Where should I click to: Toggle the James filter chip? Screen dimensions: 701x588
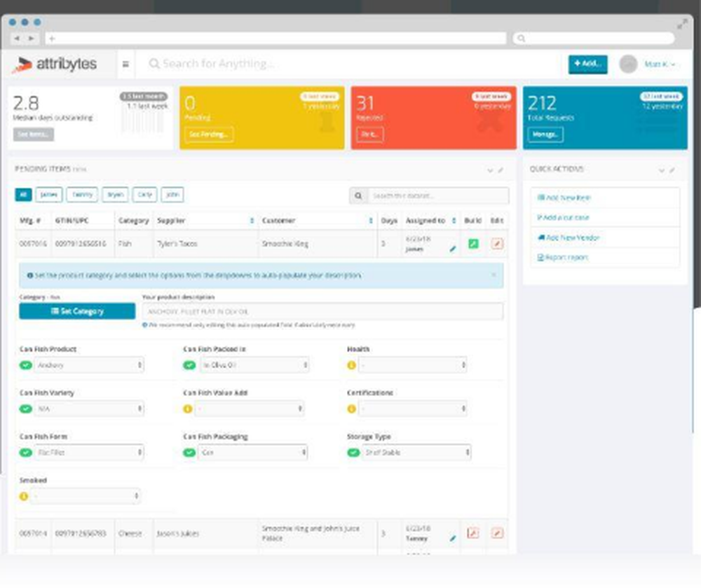(48, 195)
